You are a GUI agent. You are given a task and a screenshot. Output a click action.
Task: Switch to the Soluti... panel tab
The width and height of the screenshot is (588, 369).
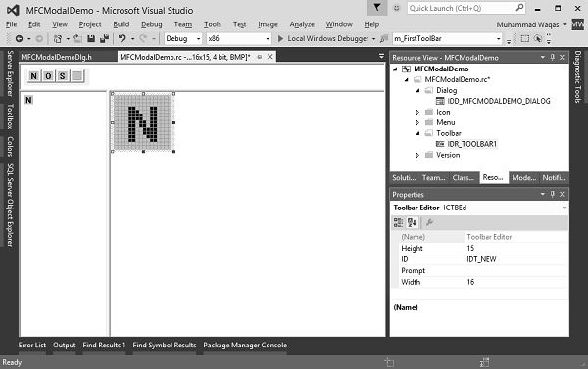404,178
